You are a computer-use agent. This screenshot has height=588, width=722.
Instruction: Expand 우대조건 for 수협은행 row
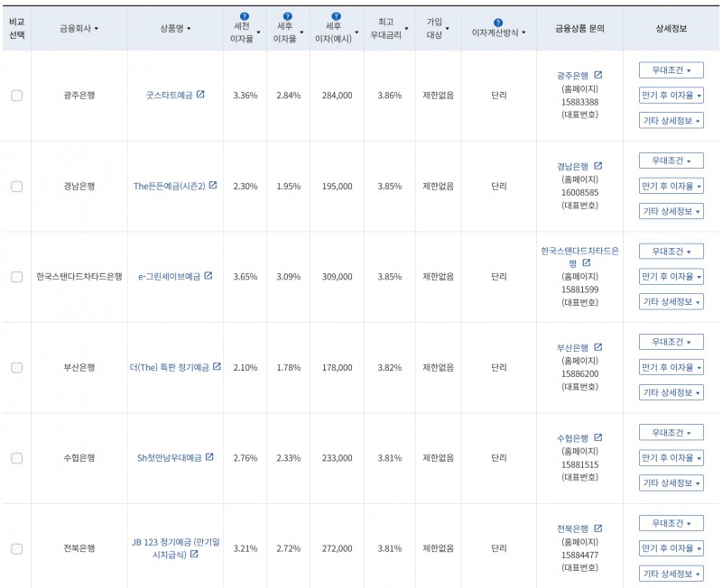tap(671, 433)
